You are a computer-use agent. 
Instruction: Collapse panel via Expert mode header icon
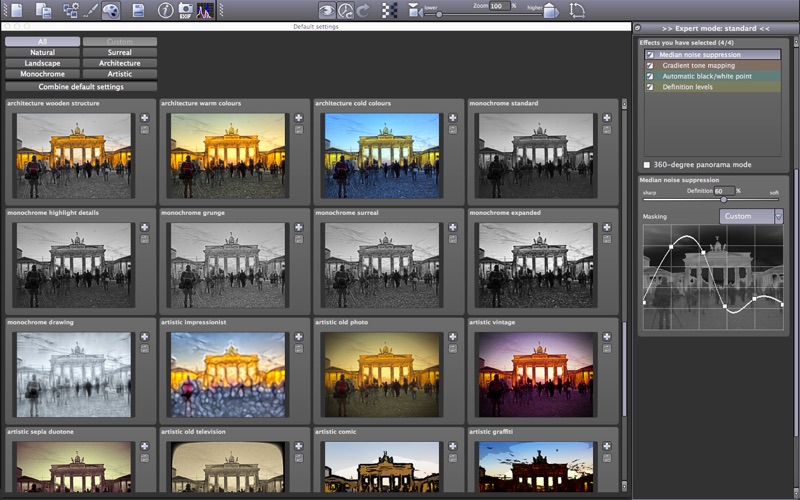[638, 28]
